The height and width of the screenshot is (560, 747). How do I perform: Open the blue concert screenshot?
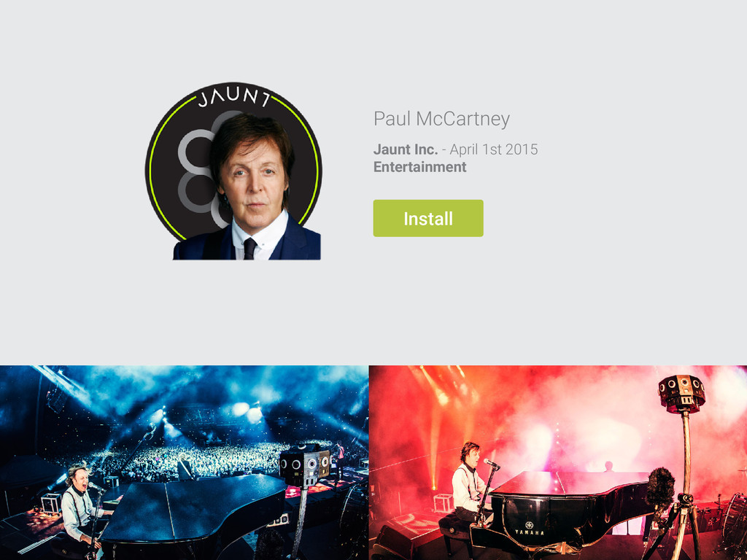(184, 462)
